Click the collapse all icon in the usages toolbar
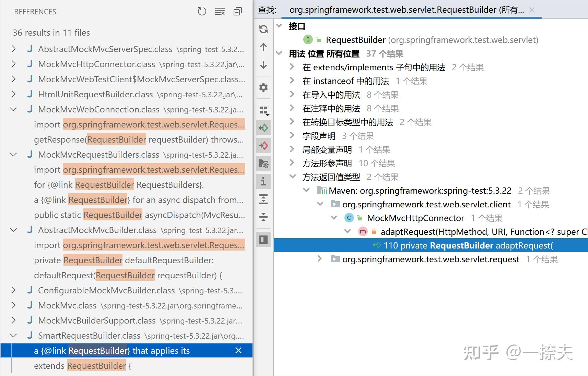 [x=263, y=217]
